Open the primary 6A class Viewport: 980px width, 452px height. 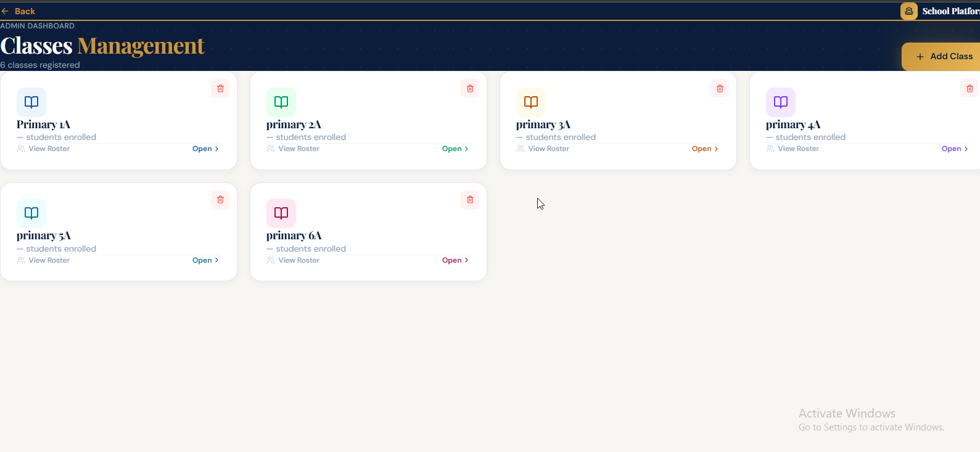(x=455, y=260)
